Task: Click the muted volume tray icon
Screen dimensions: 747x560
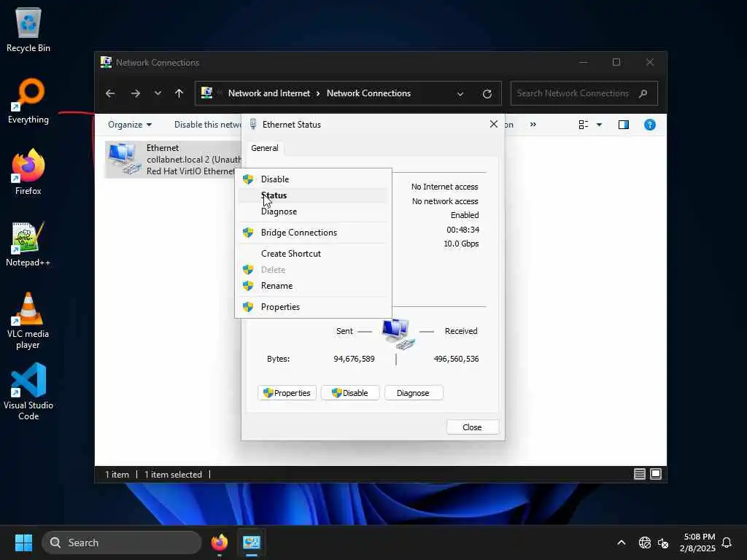Action: 662,542
